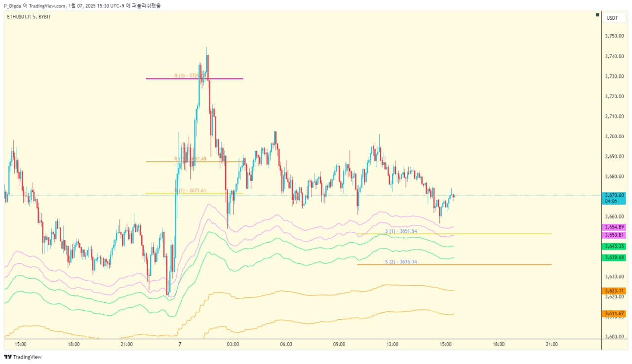Click the orange 3,611.67 price label

614,314
